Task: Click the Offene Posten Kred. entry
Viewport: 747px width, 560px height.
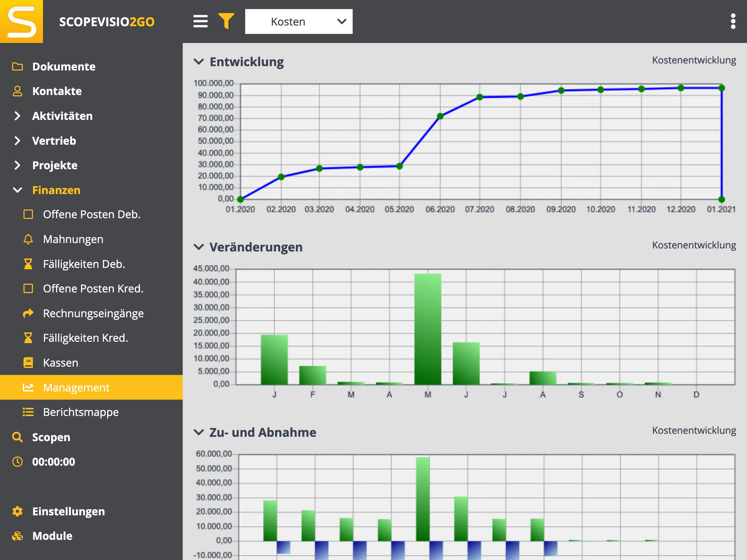Action: [94, 289]
